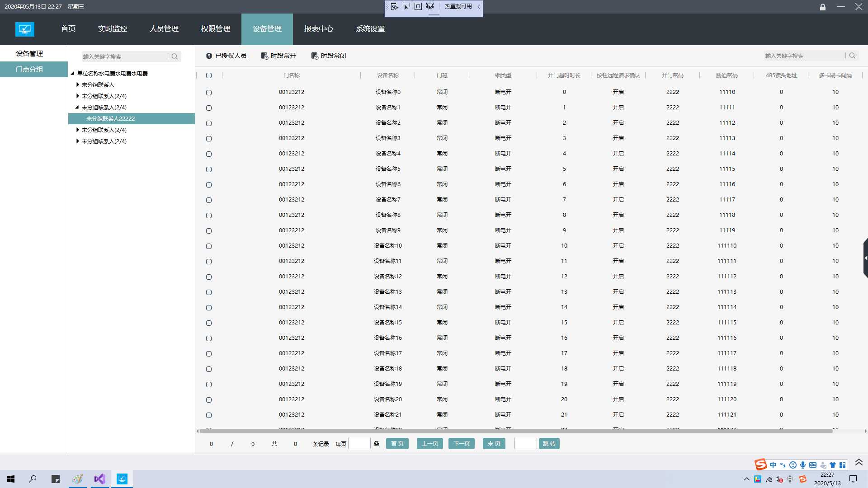Focus the tree keyword search field

click(x=125, y=56)
